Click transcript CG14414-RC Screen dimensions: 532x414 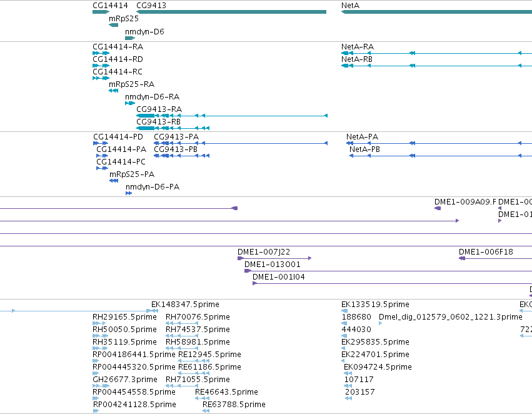(x=118, y=71)
